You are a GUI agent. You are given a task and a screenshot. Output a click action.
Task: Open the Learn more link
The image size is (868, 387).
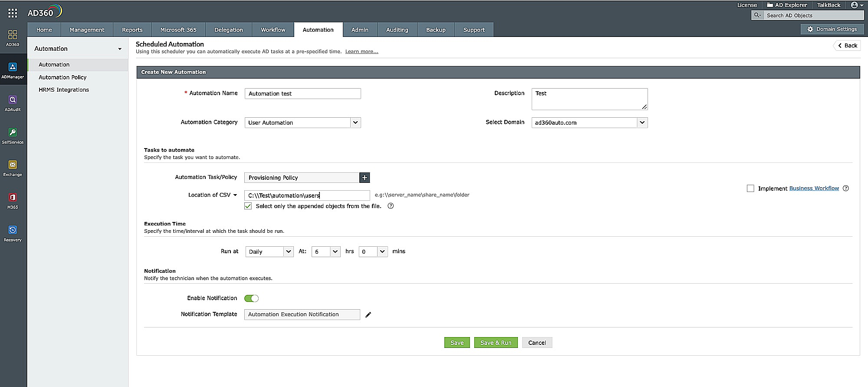click(x=362, y=52)
